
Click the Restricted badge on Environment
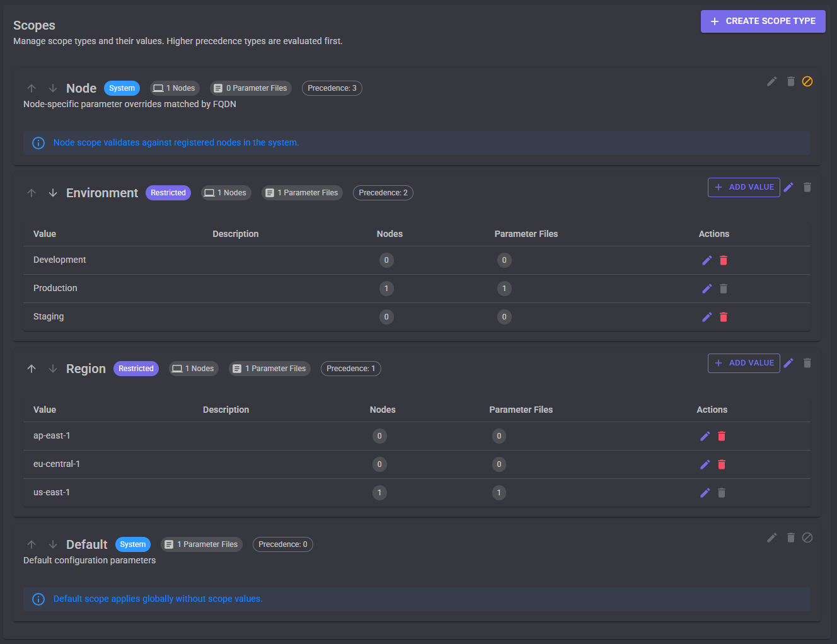coord(168,193)
